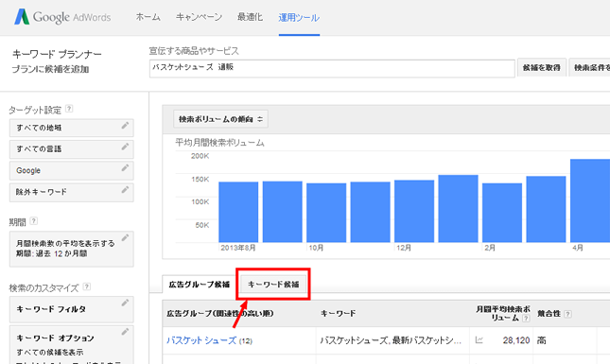Click the 除外キーワード setting box
The image size is (610, 364).
[x=72, y=193]
